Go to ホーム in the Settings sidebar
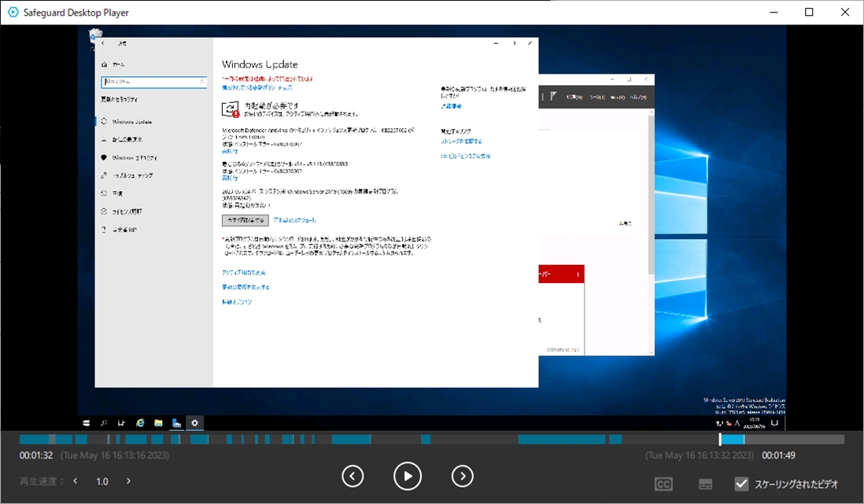The width and height of the screenshot is (864, 504). pos(113,64)
